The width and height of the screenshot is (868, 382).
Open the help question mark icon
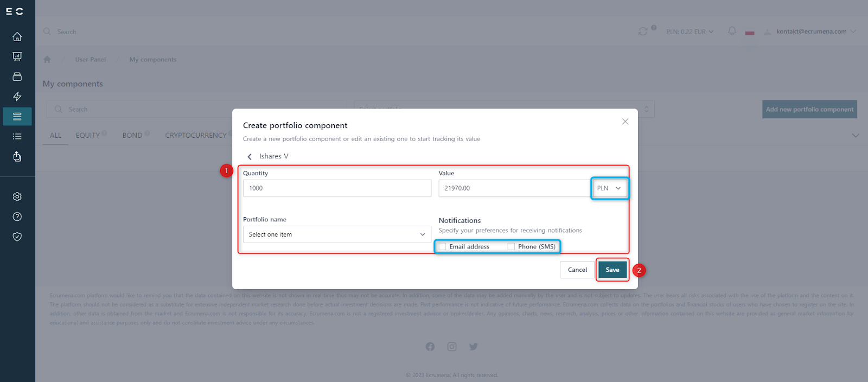click(x=17, y=217)
